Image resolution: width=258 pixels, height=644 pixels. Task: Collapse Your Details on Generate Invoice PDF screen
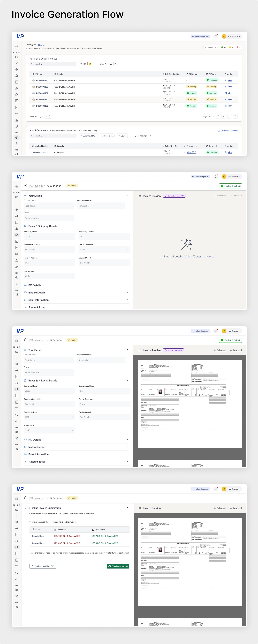tap(128, 195)
